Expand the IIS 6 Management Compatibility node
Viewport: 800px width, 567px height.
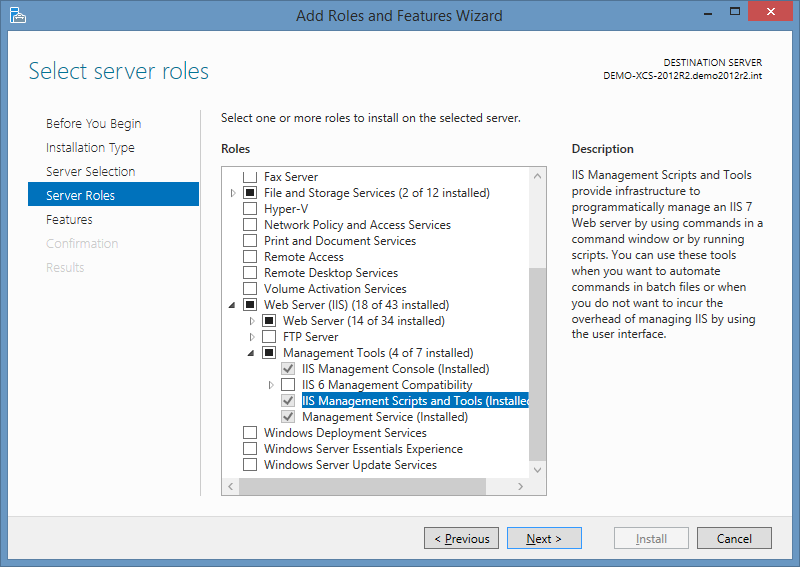(x=271, y=385)
